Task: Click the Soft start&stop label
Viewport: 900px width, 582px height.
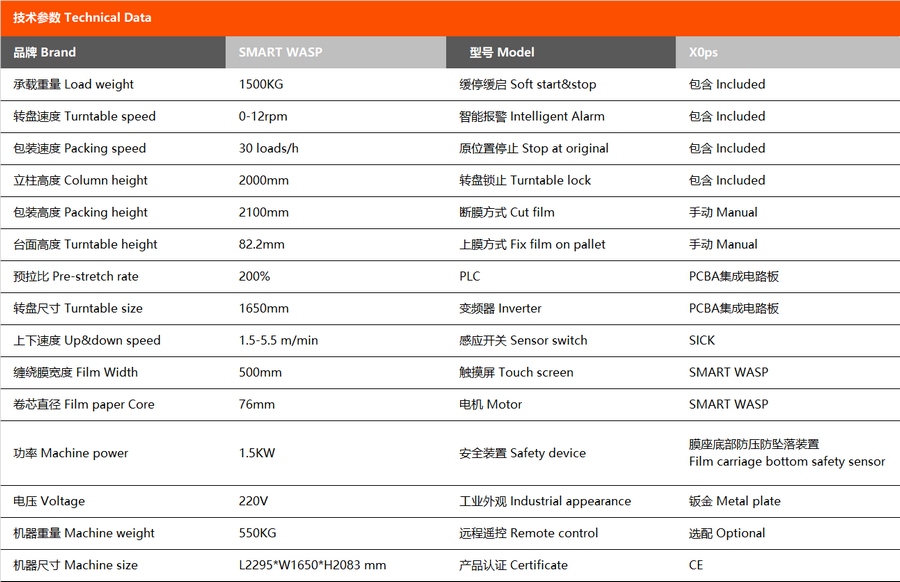Action: (527, 84)
